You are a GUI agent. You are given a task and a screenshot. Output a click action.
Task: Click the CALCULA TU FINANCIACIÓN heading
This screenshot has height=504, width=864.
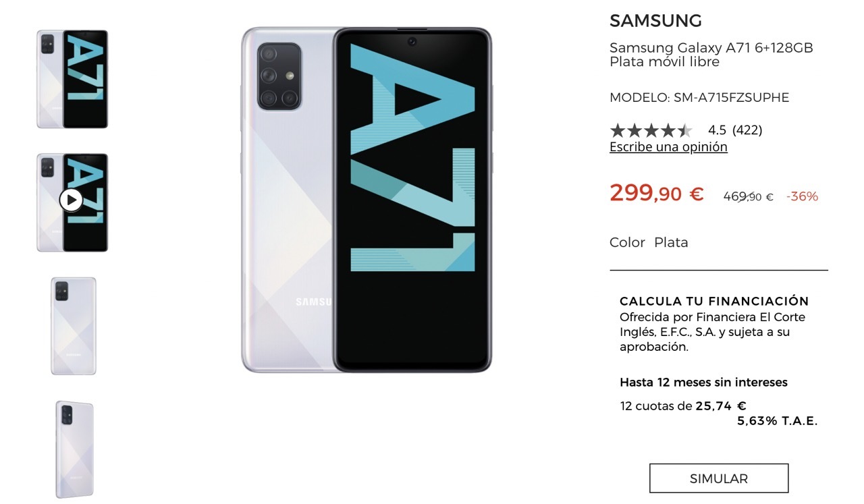coord(714,301)
